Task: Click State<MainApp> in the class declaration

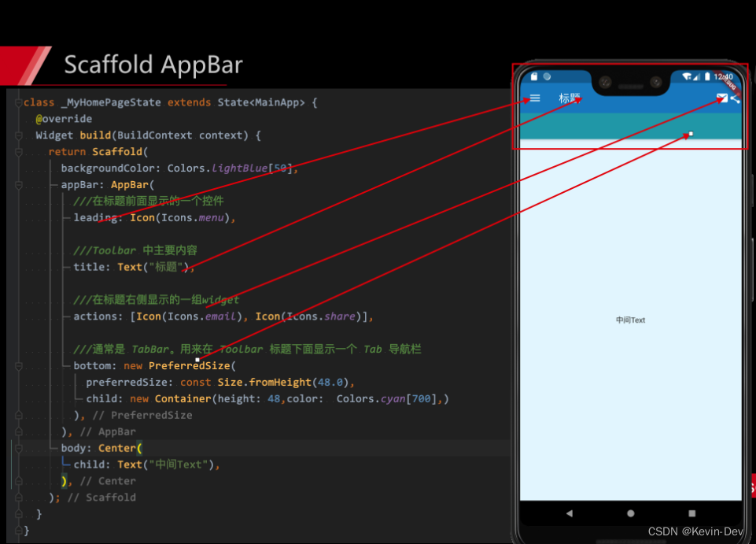Action: [x=261, y=102]
